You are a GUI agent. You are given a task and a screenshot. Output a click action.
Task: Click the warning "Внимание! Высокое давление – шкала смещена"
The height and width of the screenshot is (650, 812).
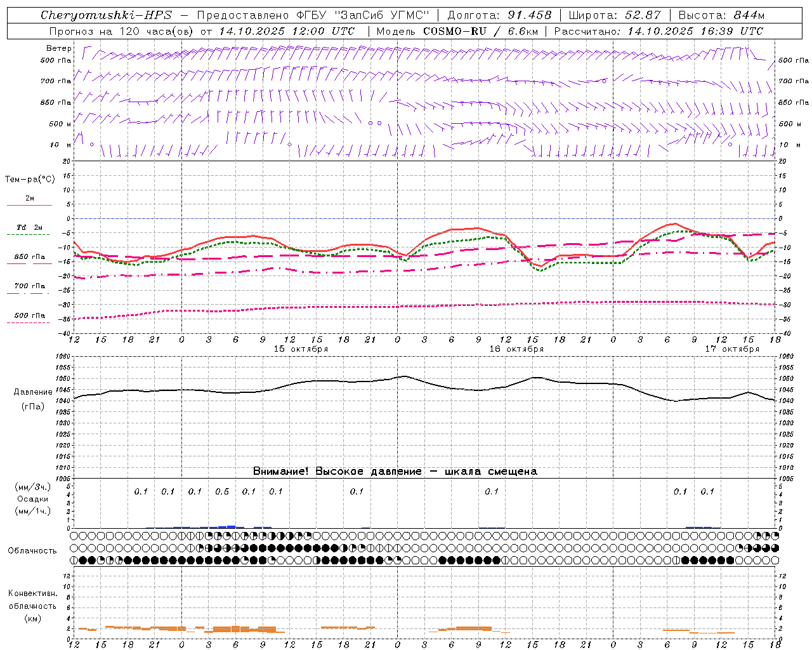point(395,472)
